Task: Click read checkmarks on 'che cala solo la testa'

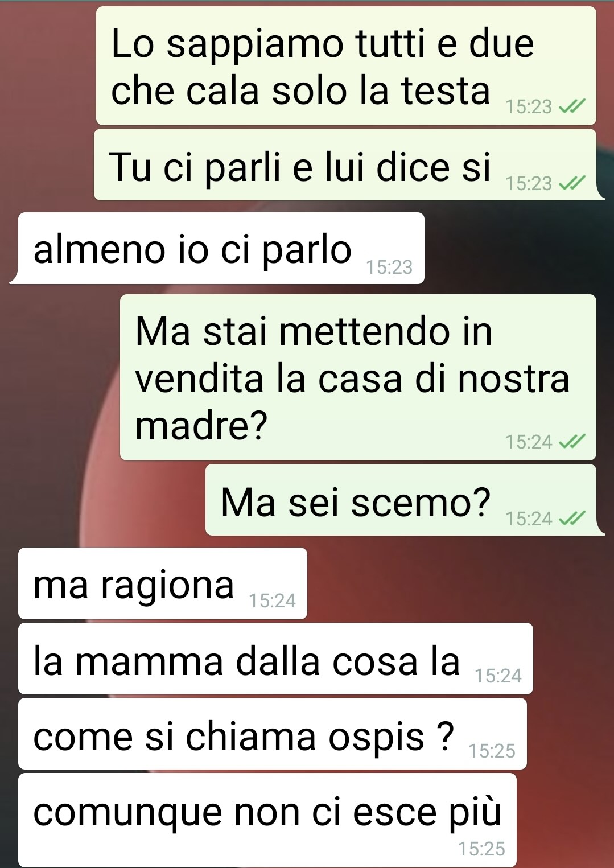Action: pyautogui.click(x=572, y=106)
